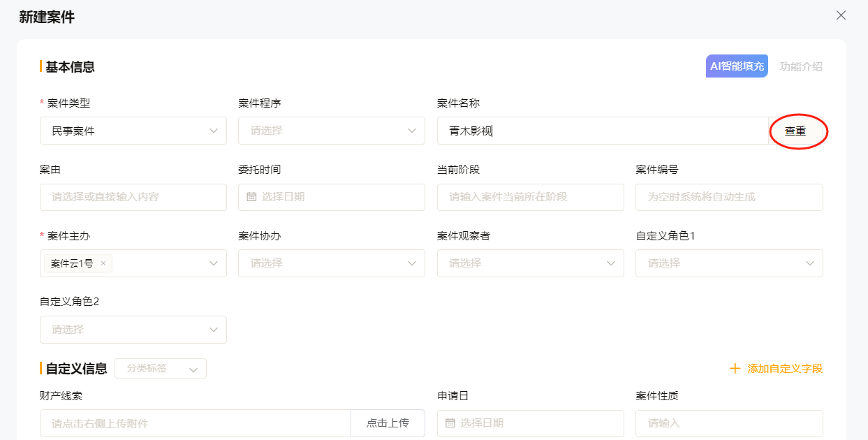Click calendar icon in 申请日 field
This screenshot has height=440, width=868.
[450, 423]
